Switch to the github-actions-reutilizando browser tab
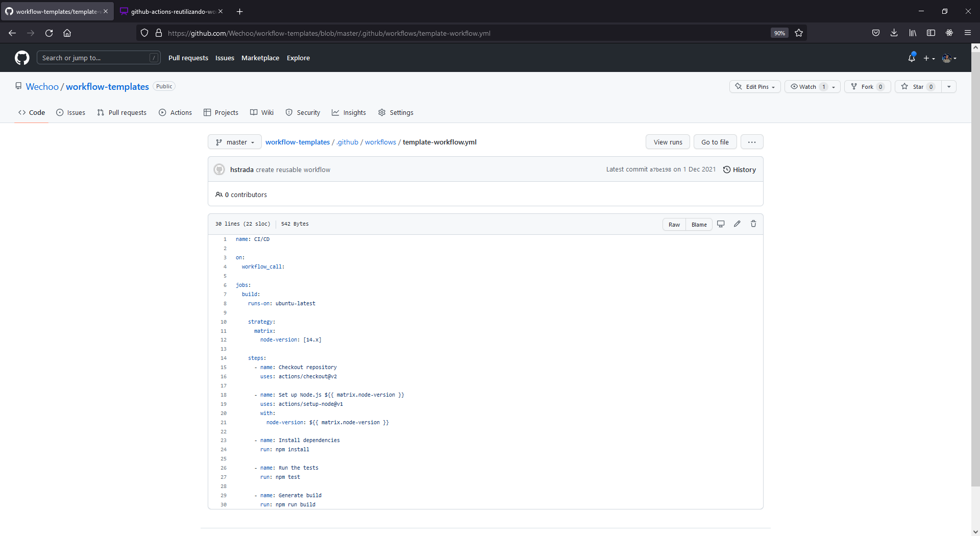The width and height of the screenshot is (980, 536). click(171, 11)
